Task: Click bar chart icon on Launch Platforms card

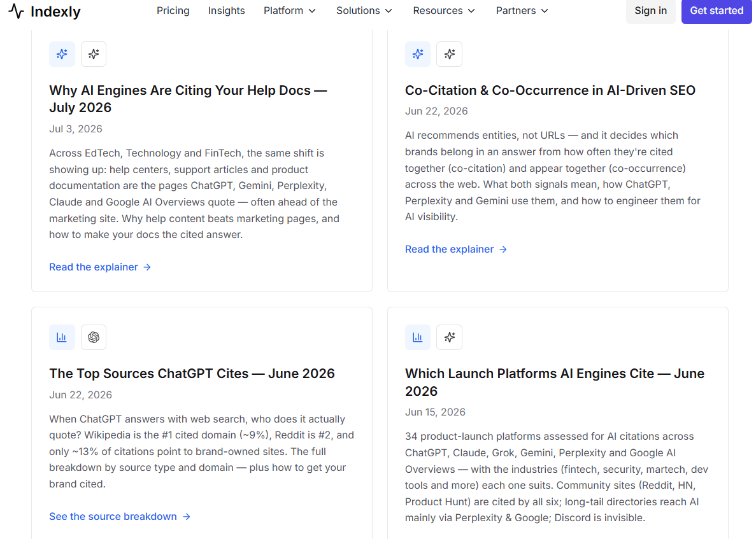Action: 418,337
